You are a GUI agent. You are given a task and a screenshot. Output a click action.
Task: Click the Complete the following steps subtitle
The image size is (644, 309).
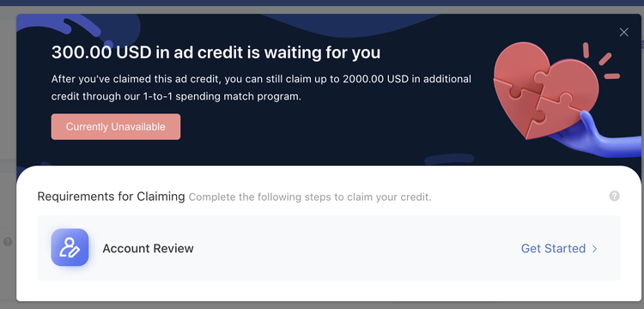[x=310, y=197]
